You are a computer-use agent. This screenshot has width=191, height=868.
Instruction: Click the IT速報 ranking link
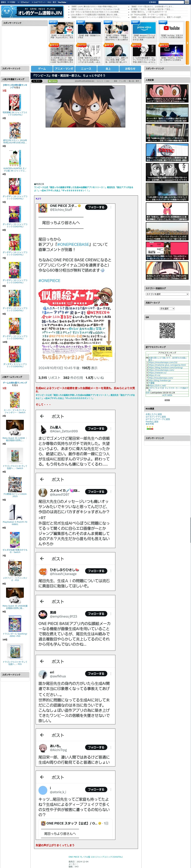point(151,383)
